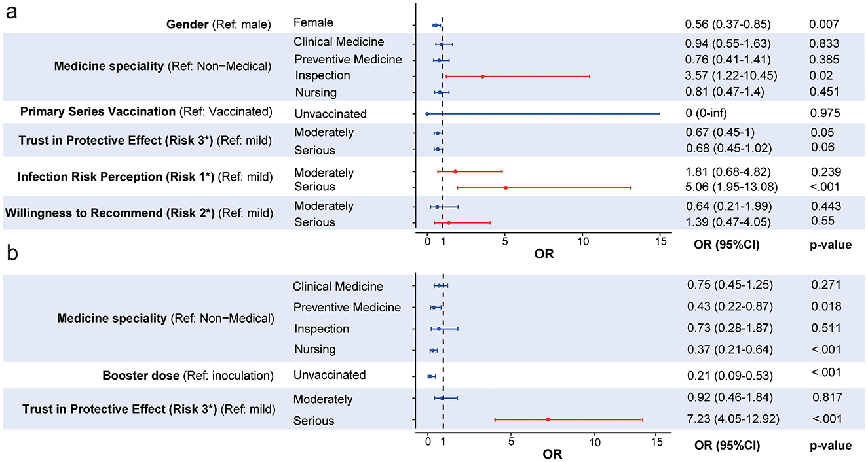Click the p-value "0.975" for Unvaccinated
The height and width of the screenshot is (462, 868).
(824, 113)
